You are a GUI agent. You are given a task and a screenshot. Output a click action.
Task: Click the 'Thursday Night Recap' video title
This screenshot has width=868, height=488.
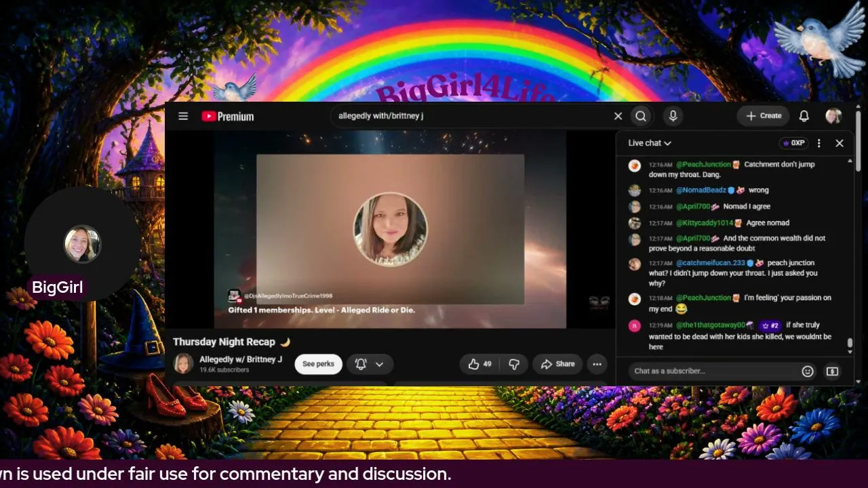tap(231, 342)
